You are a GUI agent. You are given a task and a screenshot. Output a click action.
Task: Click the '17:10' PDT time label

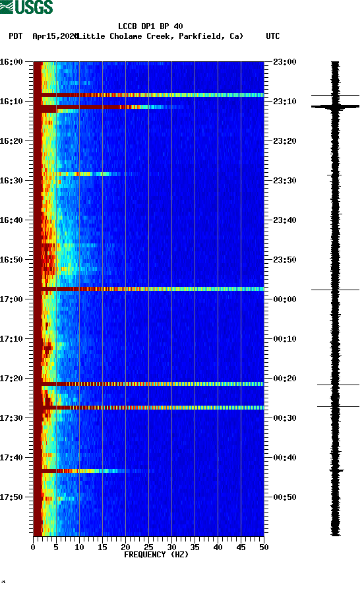[11, 339]
